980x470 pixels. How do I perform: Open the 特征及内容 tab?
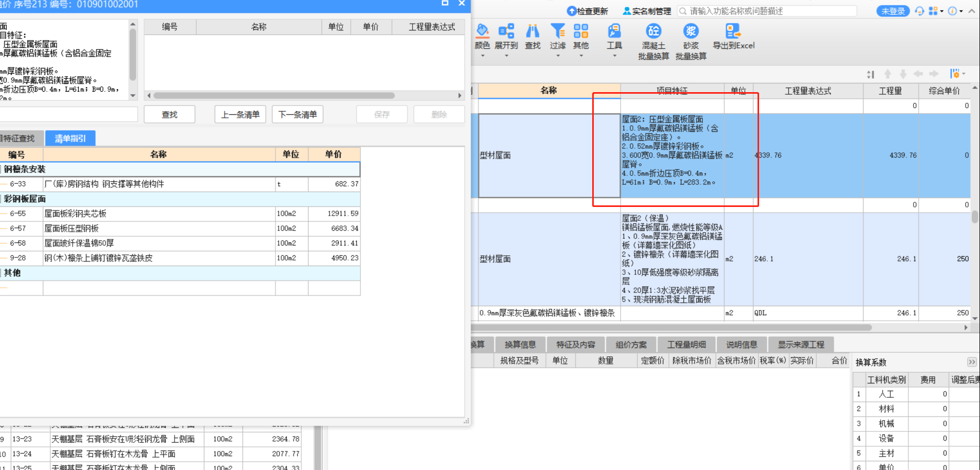click(576, 344)
